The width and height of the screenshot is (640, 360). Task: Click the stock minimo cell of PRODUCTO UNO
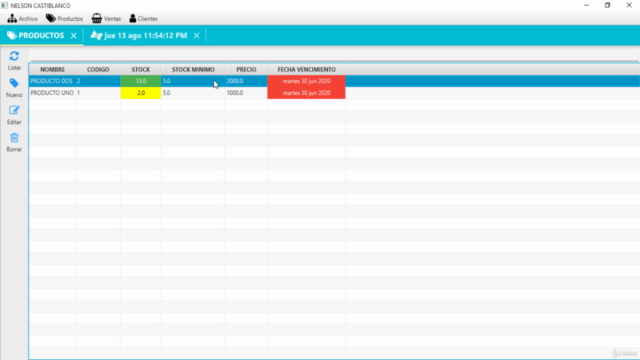tap(193, 93)
